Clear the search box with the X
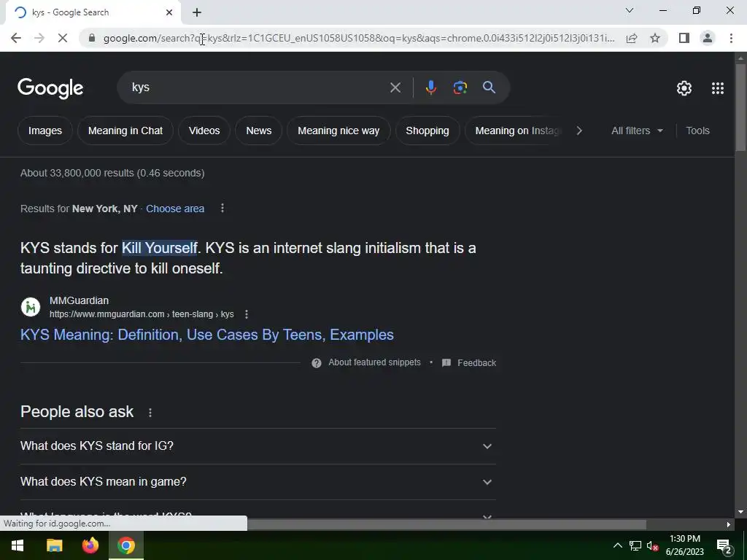The width and height of the screenshot is (747, 560). (395, 87)
